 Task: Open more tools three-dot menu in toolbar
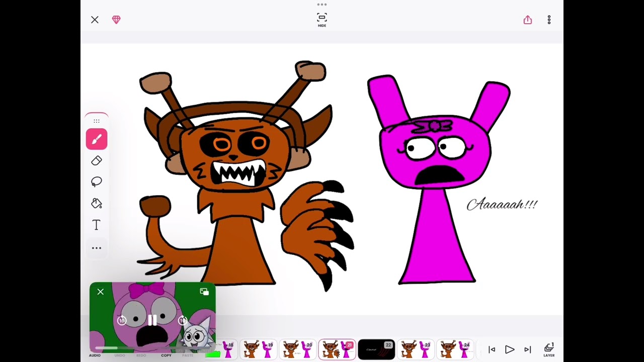coord(97,248)
